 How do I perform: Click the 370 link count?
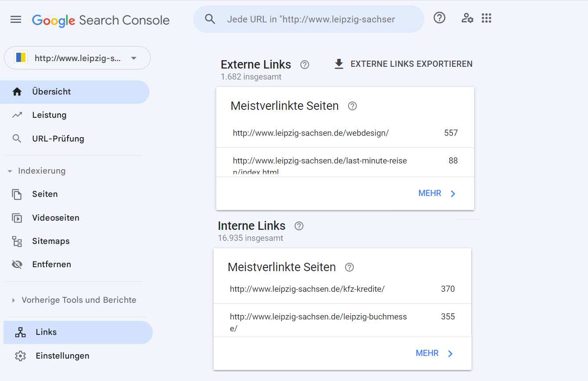448,289
